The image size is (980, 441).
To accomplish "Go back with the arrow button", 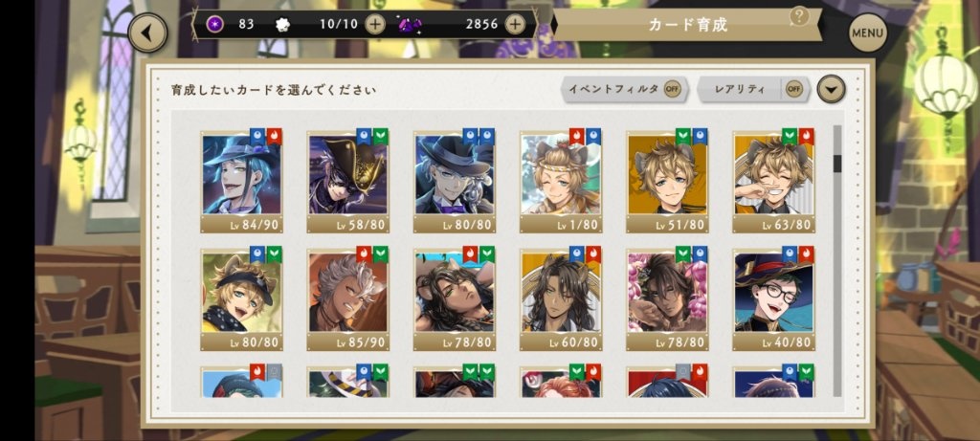I will click(x=147, y=33).
